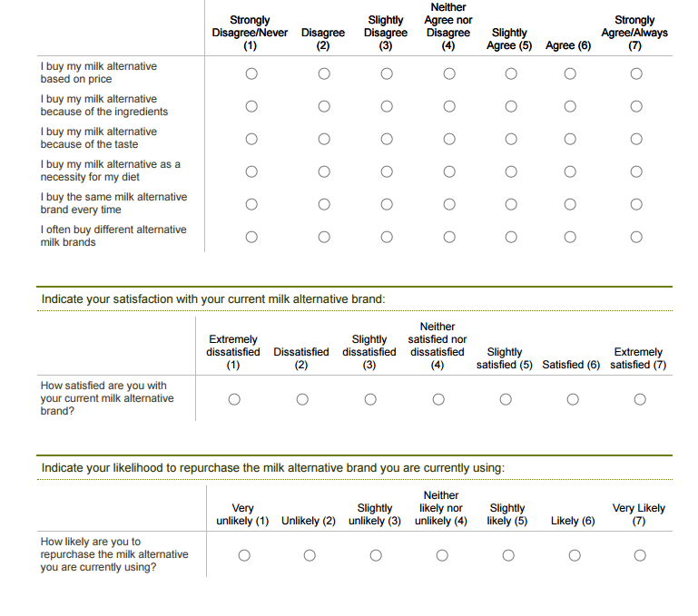The image size is (698, 616).
Task: Select Slightly Disagree for buying because of taste
Action: coord(387,139)
